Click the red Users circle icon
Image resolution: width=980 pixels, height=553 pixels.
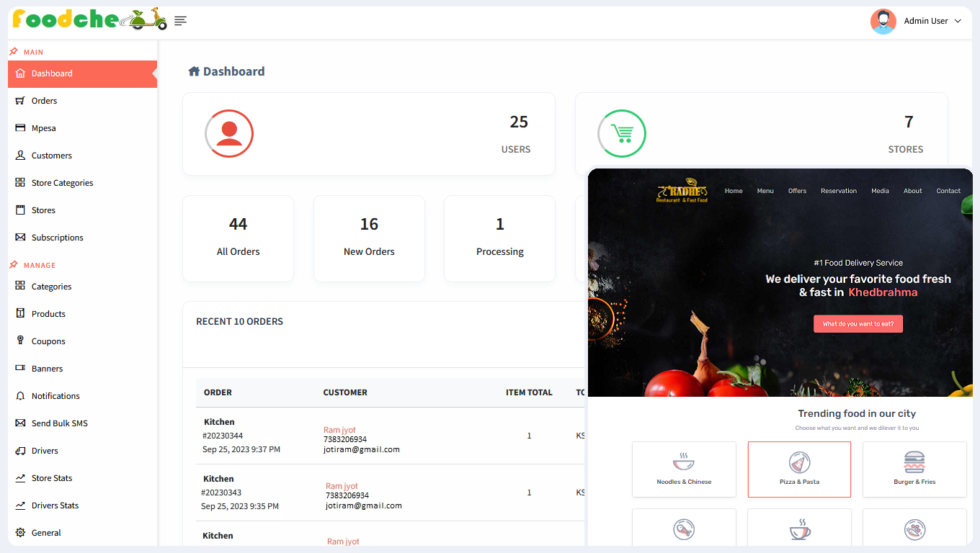(x=229, y=134)
